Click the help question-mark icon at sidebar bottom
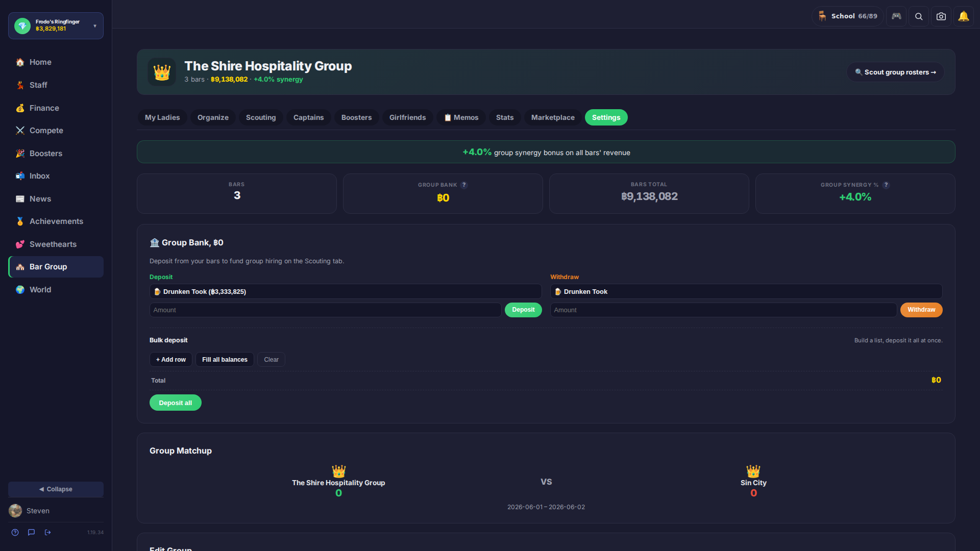 [x=15, y=532]
